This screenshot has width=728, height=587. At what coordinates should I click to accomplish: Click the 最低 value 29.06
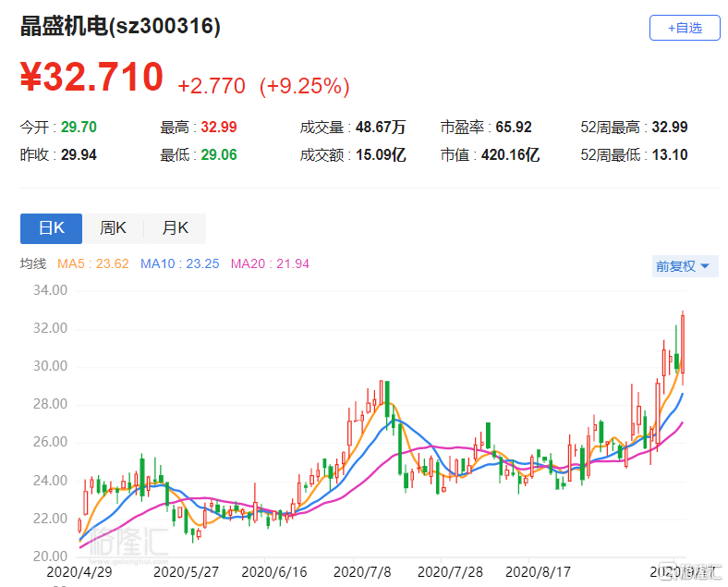point(219,154)
